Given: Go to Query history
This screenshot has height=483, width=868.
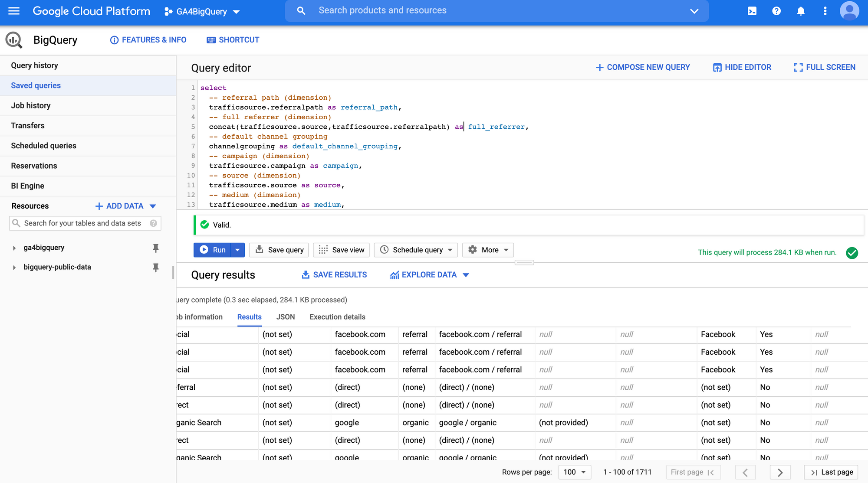Looking at the screenshot, I should 88,65.
